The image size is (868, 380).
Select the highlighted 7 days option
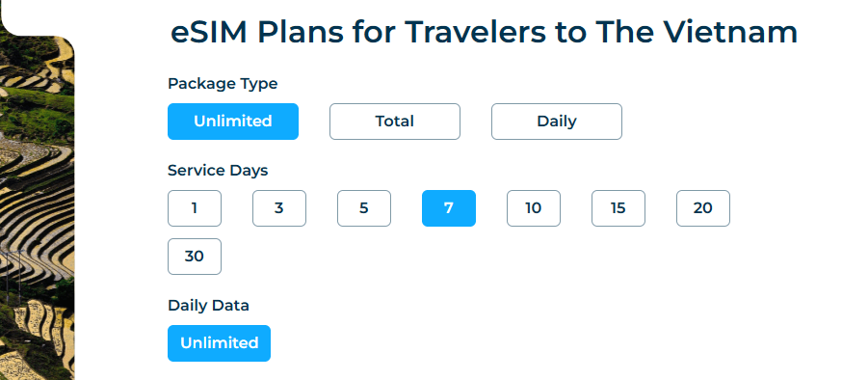coord(448,208)
